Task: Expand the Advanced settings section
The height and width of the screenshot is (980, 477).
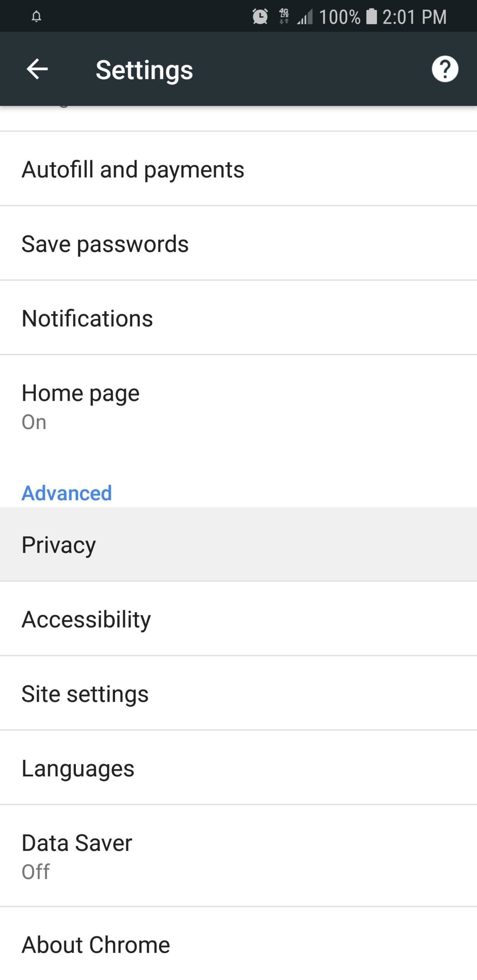Action: point(66,493)
